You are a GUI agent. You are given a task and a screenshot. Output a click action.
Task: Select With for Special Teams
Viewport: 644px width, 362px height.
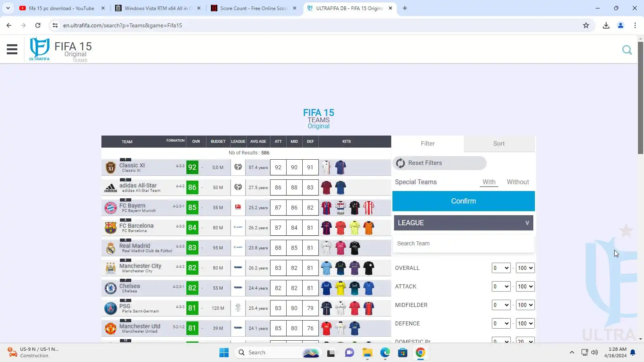pyautogui.click(x=489, y=182)
